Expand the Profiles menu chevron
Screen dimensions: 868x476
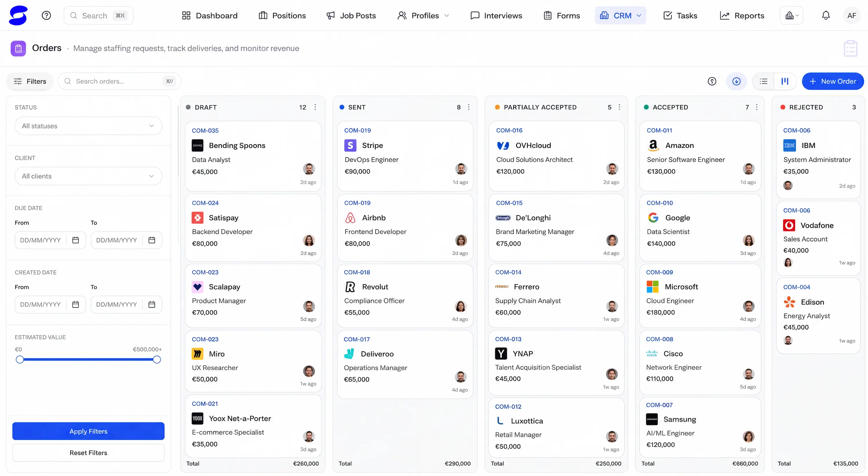pos(447,16)
